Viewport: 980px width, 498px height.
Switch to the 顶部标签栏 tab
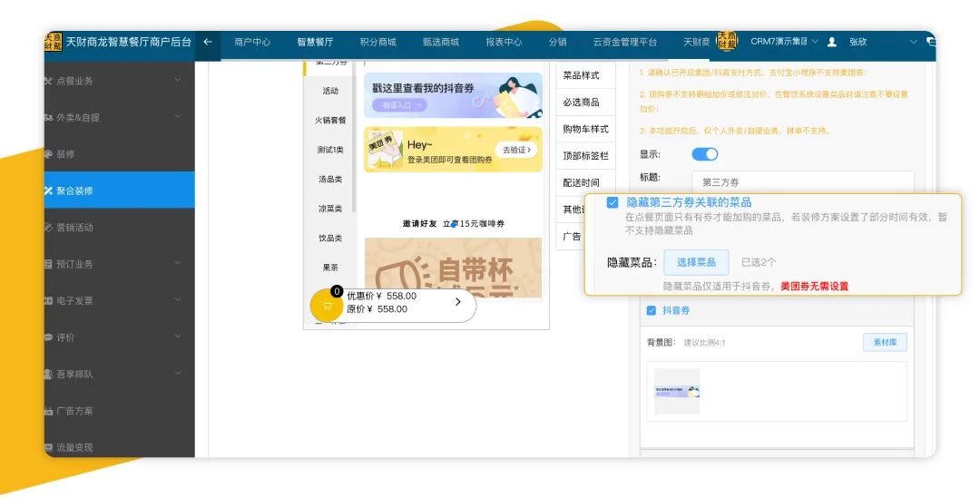tap(585, 156)
